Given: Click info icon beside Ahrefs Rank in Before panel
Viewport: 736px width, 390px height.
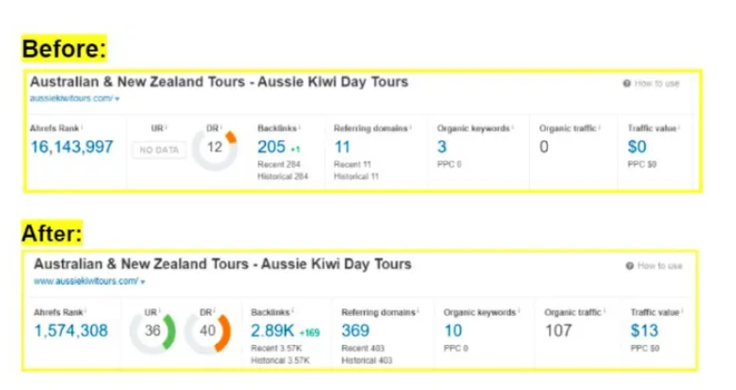Looking at the screenshot, I should tap(82, 127).
